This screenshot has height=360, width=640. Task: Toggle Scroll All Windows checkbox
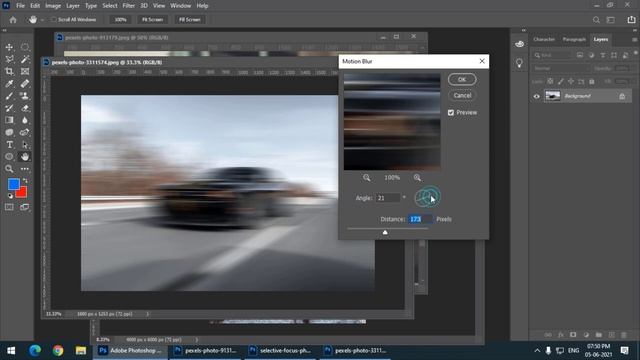pos(53,20)
